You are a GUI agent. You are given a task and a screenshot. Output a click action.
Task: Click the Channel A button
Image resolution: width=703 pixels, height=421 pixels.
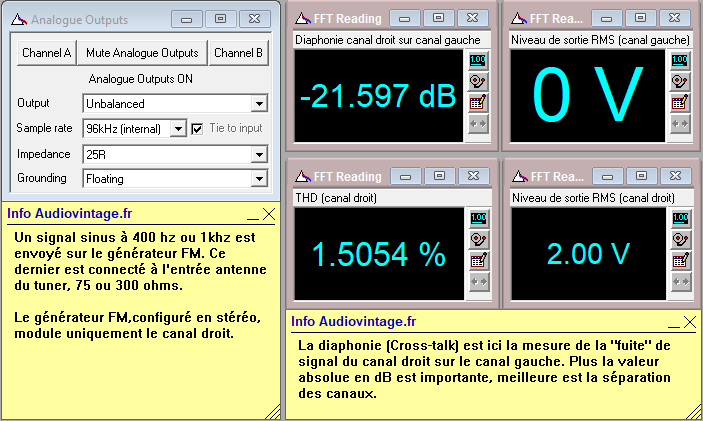point(47,53)
